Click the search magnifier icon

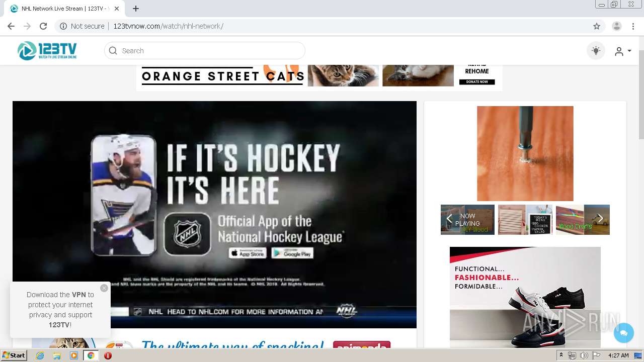113,50
